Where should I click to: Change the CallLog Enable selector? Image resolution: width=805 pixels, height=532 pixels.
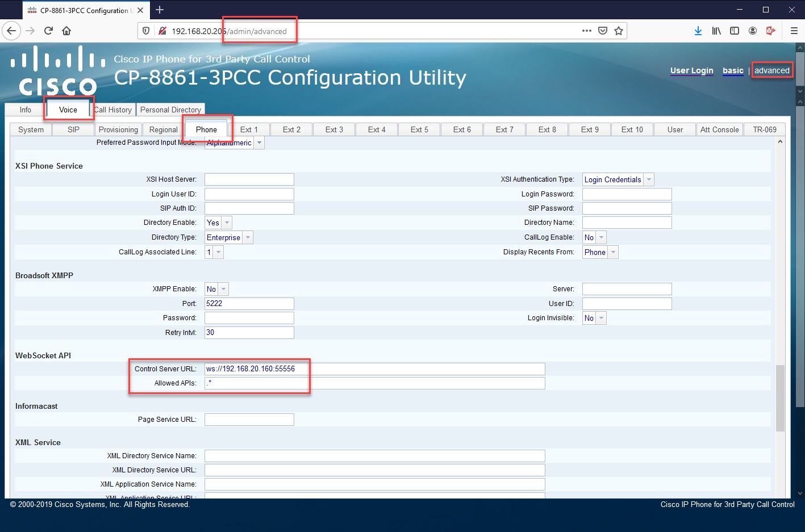point(594,237)
